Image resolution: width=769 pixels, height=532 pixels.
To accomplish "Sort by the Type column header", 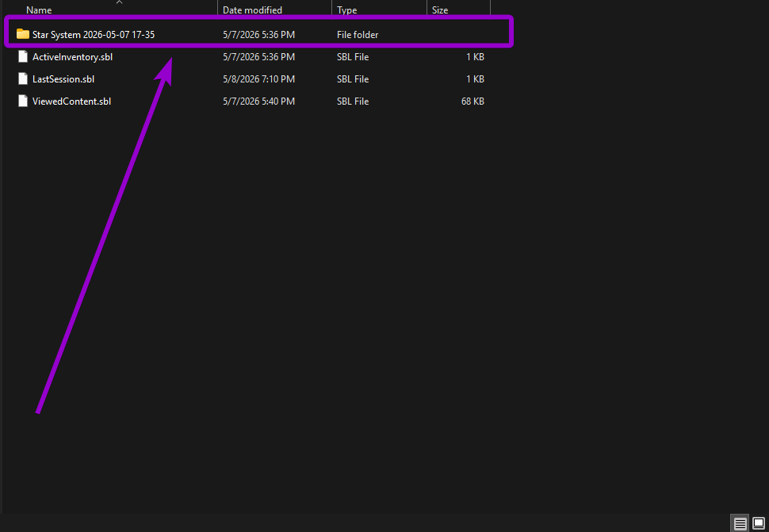I will [346, 10].
